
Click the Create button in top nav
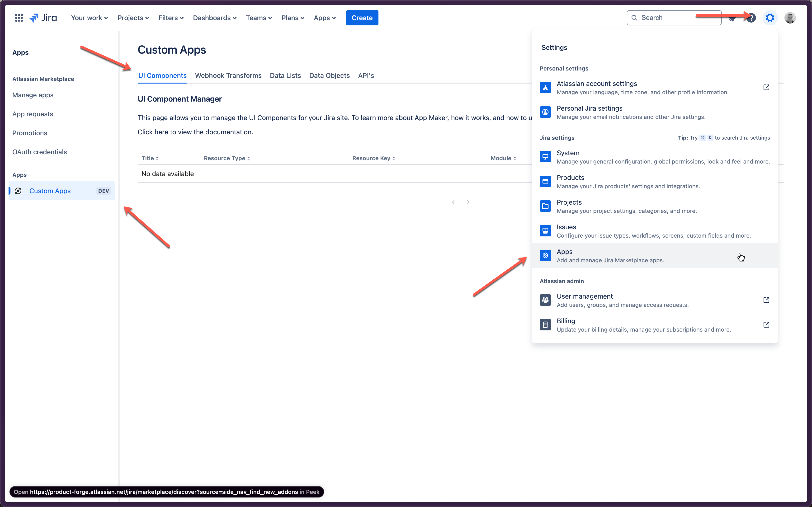[x=362, y=18]
